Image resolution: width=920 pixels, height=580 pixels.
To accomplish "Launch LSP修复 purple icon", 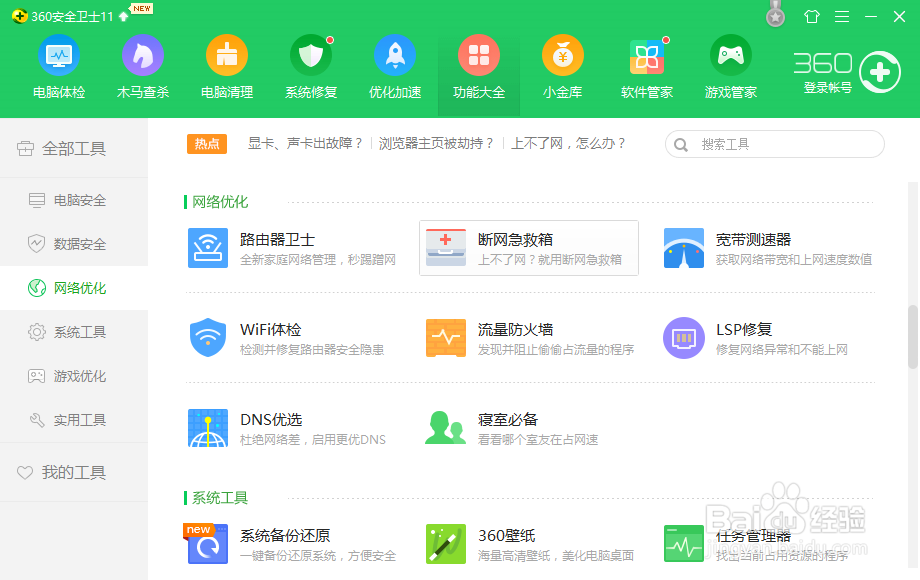I will click(x=684, y=338).
